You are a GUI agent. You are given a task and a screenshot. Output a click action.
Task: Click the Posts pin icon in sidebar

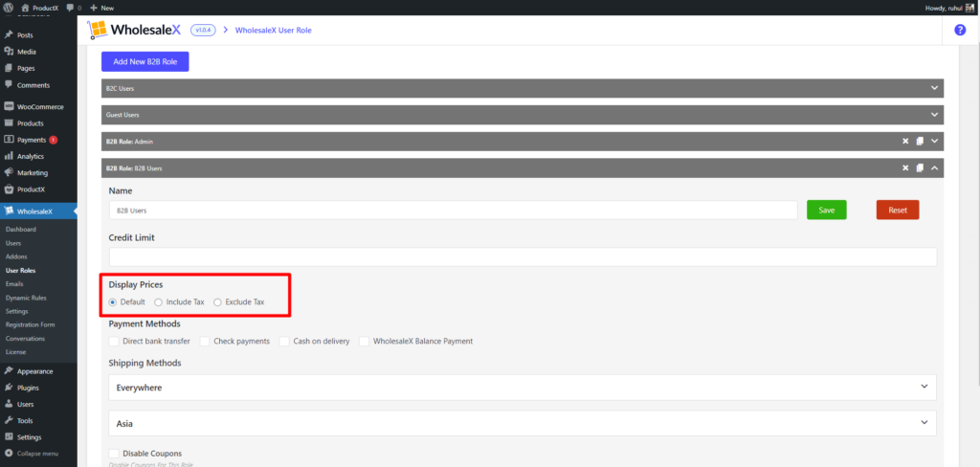pos(9,35)
